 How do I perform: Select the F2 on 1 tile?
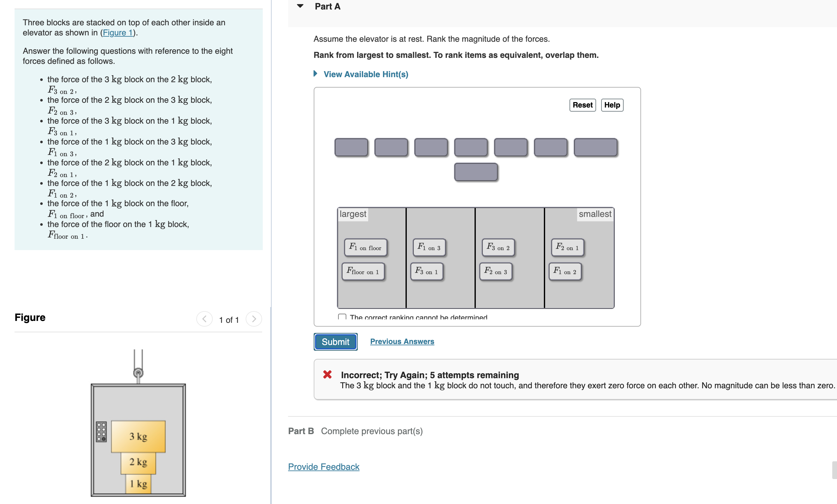pyautogui.click(x=567, y=248)
